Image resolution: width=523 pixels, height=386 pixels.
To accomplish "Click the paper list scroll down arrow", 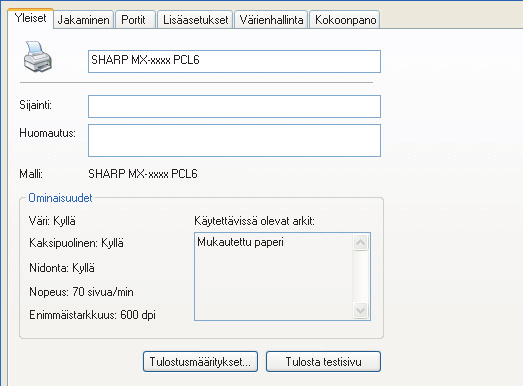I will (360, 311).
